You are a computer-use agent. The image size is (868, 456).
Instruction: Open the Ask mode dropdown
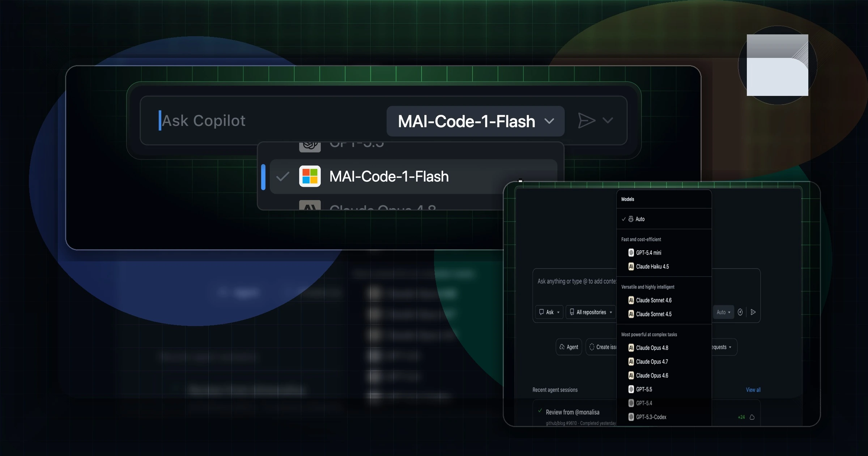pyautogui.click(x=549, y=312)
